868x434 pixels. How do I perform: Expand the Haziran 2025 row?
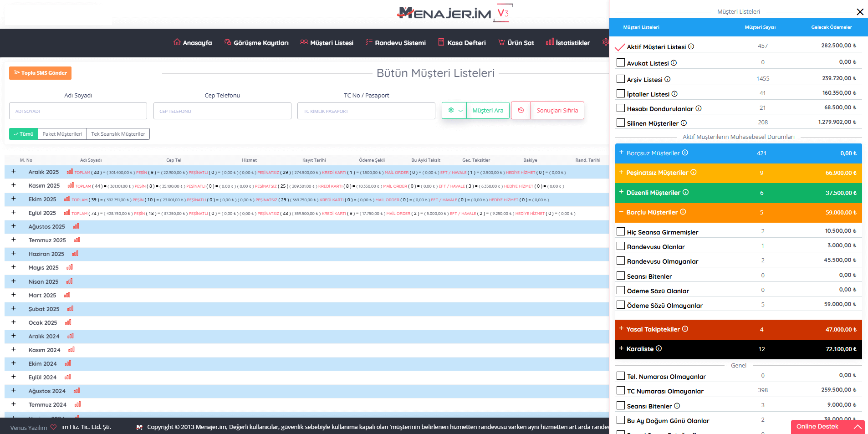[14, 254]
